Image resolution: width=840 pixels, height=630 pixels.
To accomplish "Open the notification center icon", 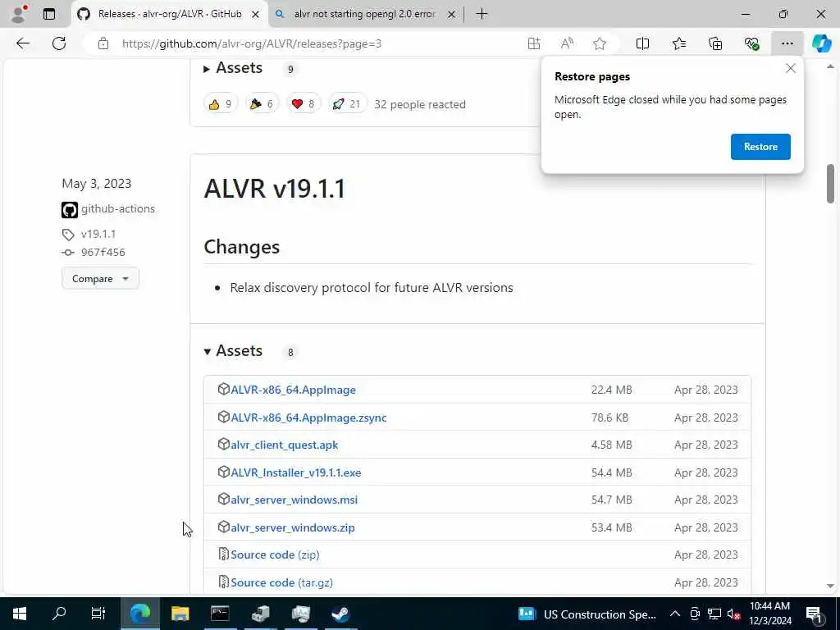I will point(815,614).
